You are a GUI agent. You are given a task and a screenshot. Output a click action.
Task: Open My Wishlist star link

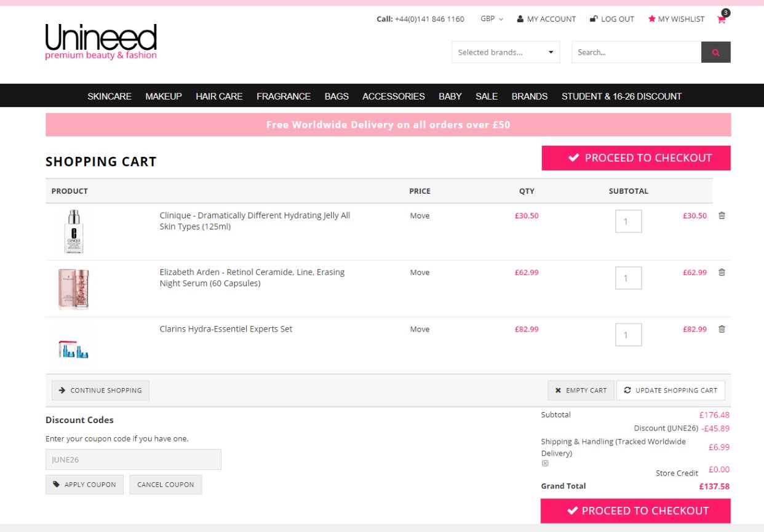[676, 19]
